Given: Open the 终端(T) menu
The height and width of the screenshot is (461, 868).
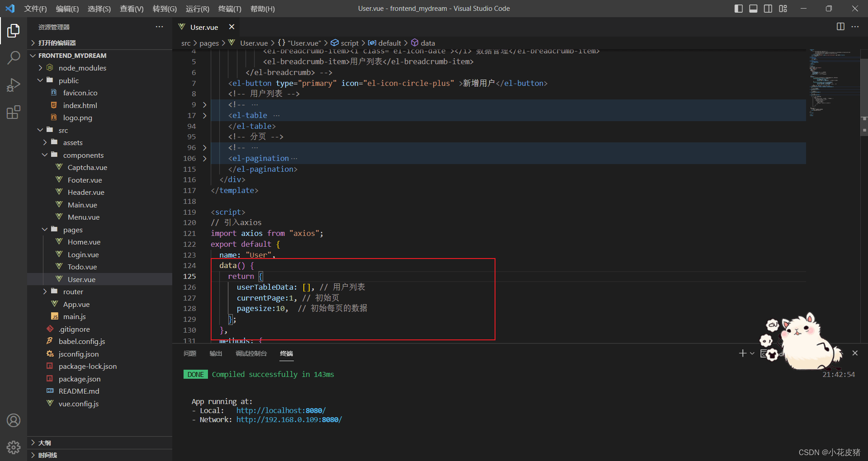Looking at the screenshot, I should coord(230,9).
